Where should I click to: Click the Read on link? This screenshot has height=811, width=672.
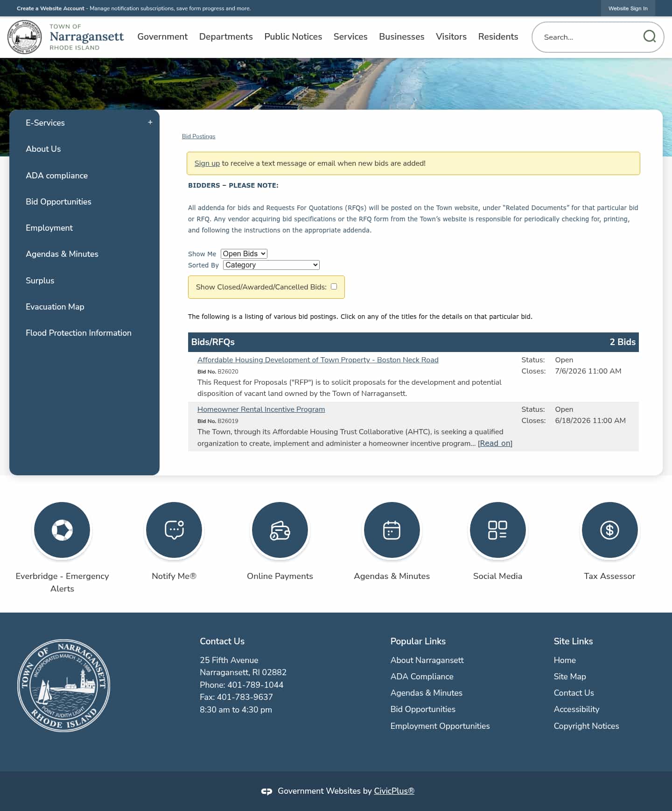[x=495, y=444]
